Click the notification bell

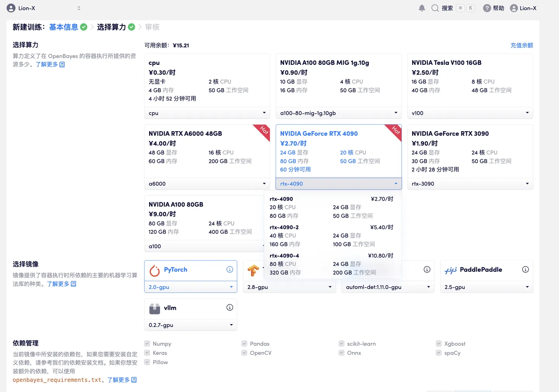[422, 8]
